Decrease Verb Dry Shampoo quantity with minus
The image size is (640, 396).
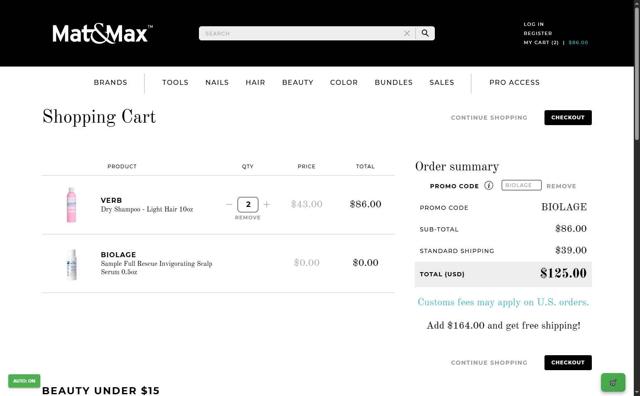(x=229, y=204)
